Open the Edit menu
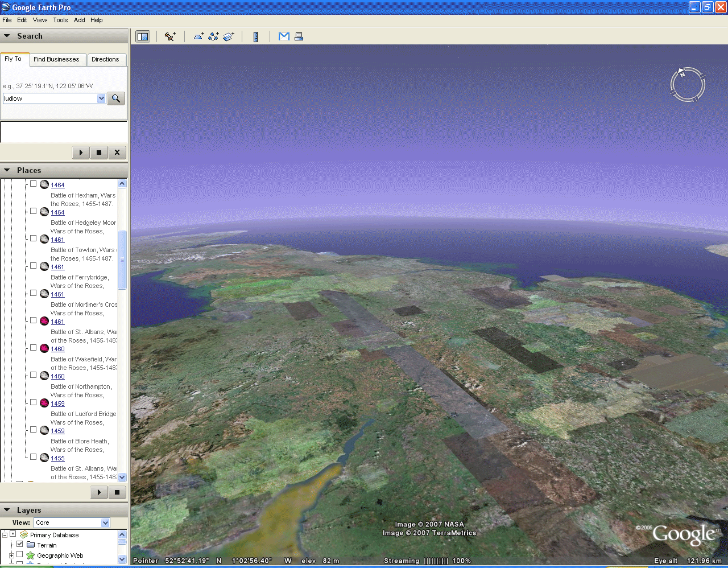The width and height of the screenshot is (728, 568). [x=22, y=20]
